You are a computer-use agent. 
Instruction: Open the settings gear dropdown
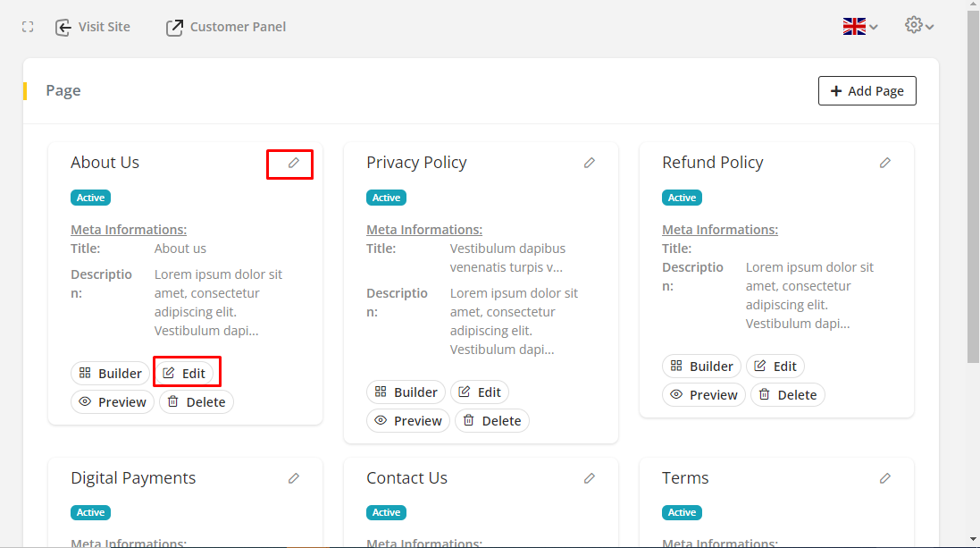pyautogui.click(x=918, y=26)
